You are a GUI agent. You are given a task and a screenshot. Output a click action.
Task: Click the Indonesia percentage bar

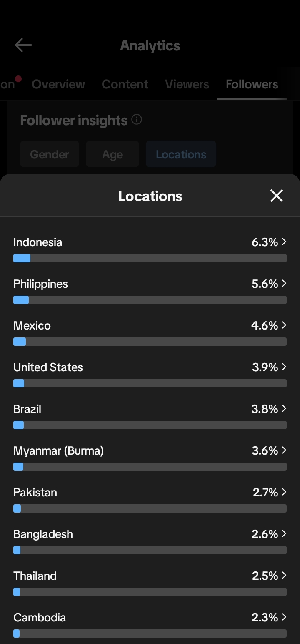click(150, 258)
